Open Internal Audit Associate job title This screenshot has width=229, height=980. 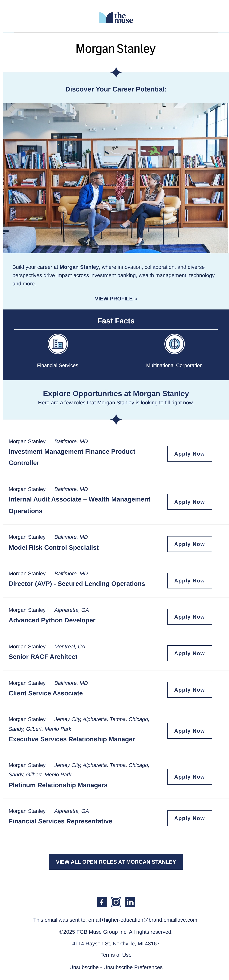(79, 505)
